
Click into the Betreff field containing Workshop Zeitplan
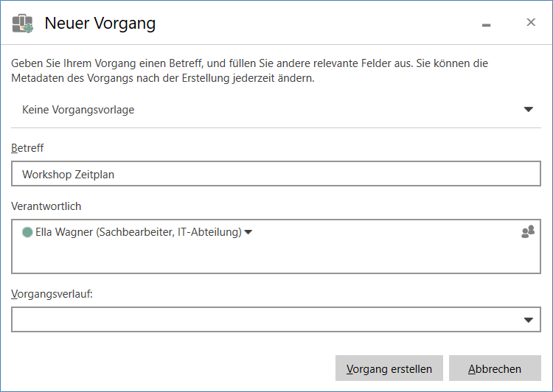tap(276, 174)
